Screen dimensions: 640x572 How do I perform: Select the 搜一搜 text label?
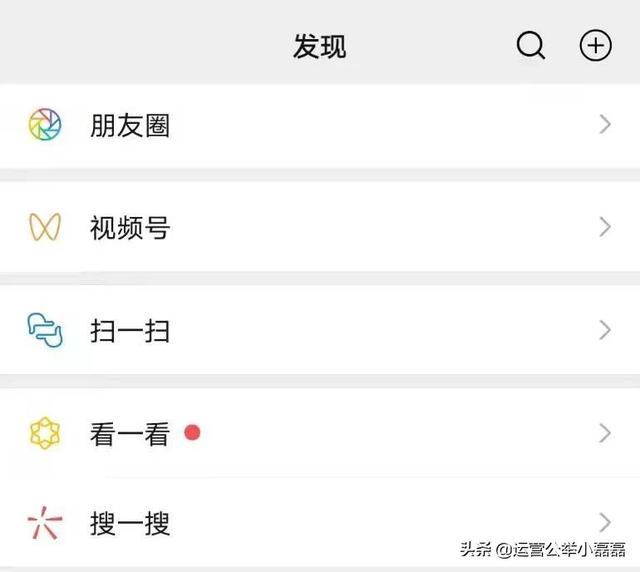(x=130, y=523)
